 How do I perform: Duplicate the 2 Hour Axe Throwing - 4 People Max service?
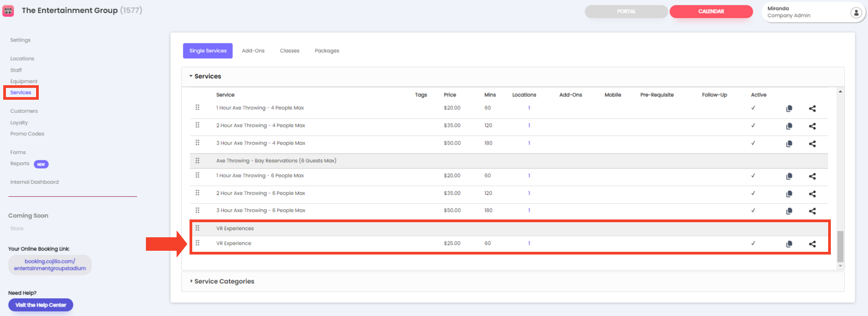coord(789,126)
